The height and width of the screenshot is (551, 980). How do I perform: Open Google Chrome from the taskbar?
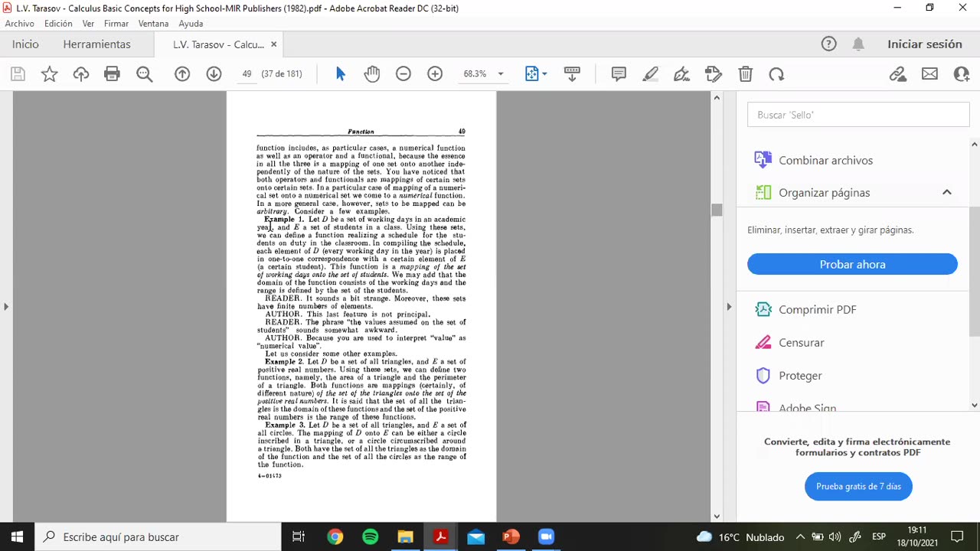coord(335,536)
